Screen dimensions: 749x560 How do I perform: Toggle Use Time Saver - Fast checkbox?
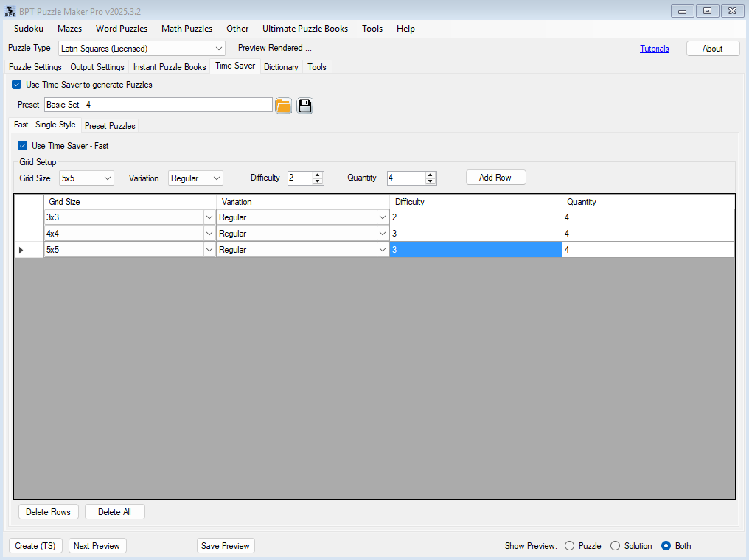pos(23,146)
